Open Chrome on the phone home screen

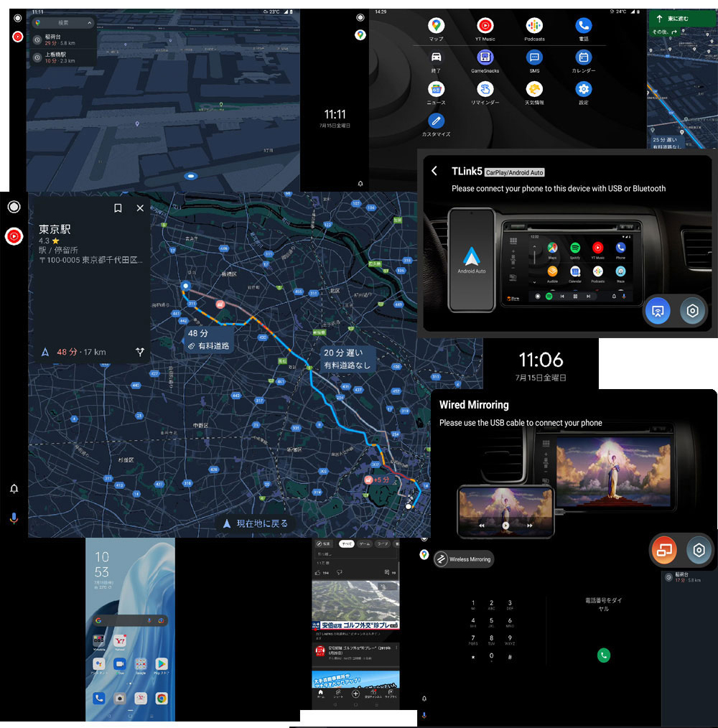point(161,698)
